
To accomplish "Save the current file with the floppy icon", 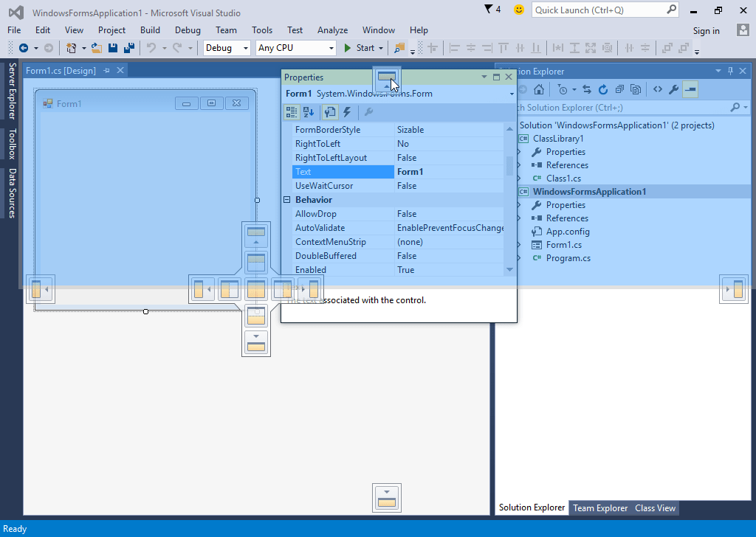I will coord(113,48).
